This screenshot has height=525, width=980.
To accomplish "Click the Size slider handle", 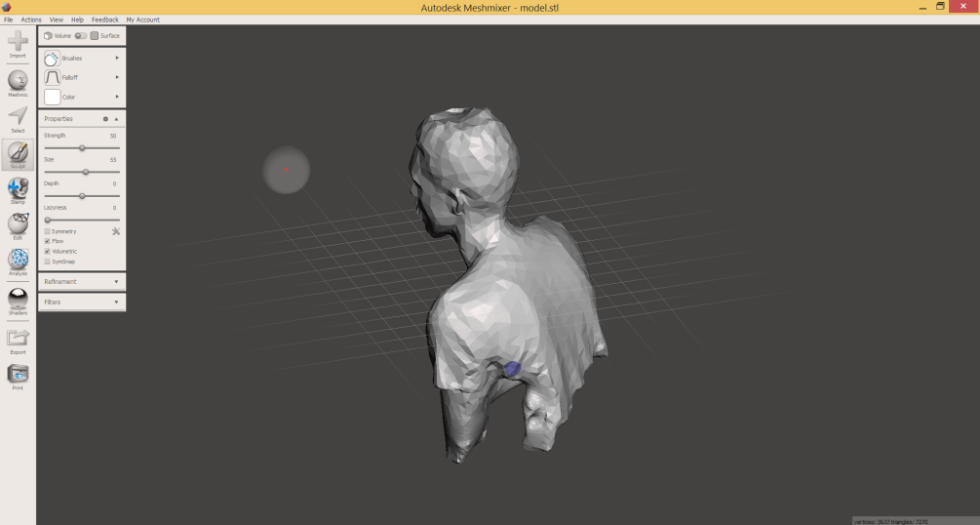I will 86,172.
